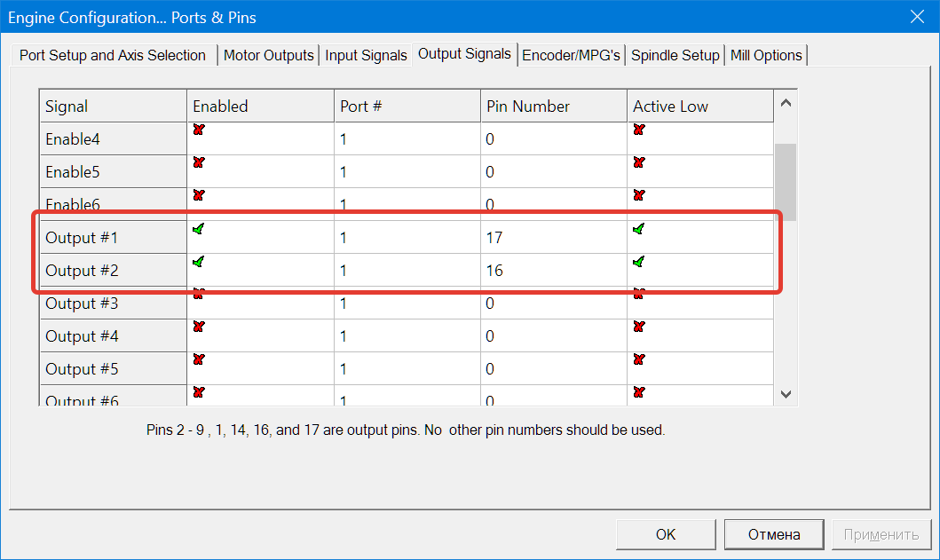Click Active Low X for Output #5
Screen dimensions: 940x560
tap(638, 360)
